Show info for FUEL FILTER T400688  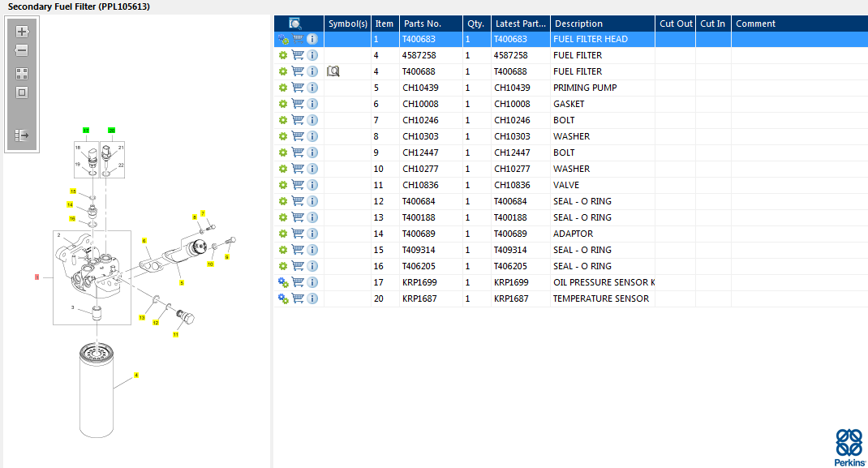point(312,71)
